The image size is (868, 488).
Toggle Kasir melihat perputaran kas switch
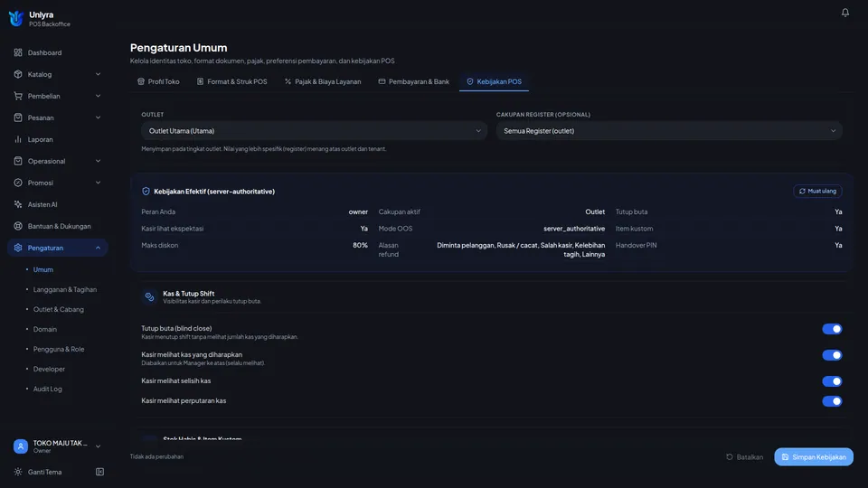[832, 401]
